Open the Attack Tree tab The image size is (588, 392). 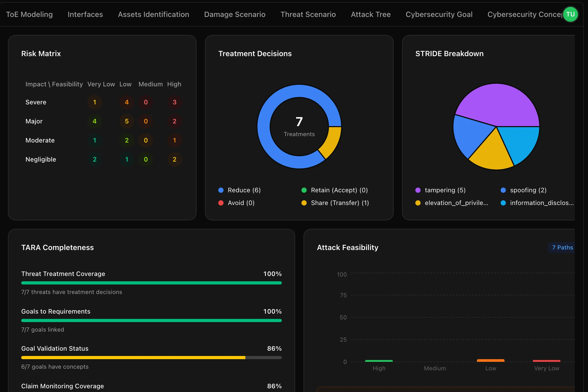pos(371,14)
